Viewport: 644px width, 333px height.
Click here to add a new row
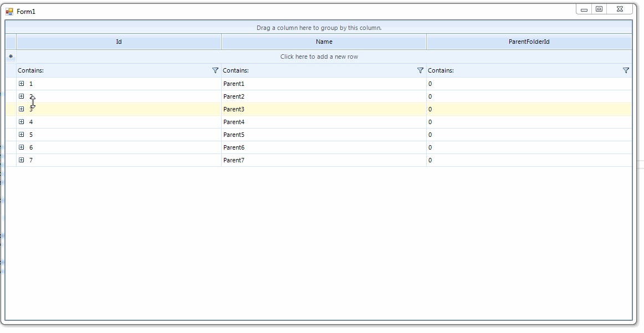(x=323, y=57)
